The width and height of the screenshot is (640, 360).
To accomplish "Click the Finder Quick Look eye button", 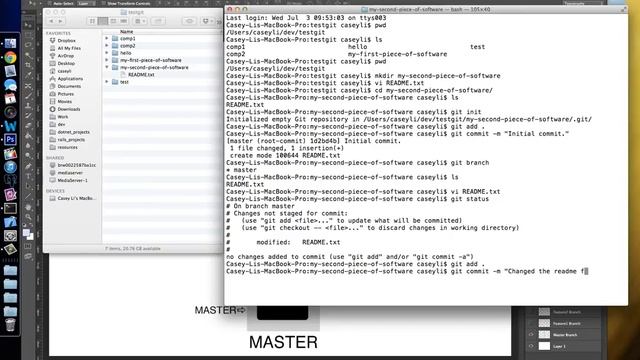I will pyautogui.click(x=189, y=21).
